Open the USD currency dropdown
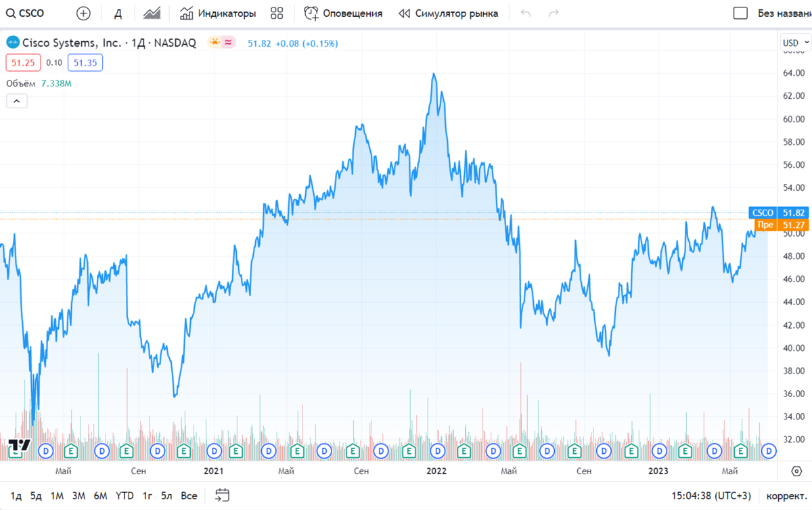The height and width of the screenshot is (510, 812). click(796, 43)
